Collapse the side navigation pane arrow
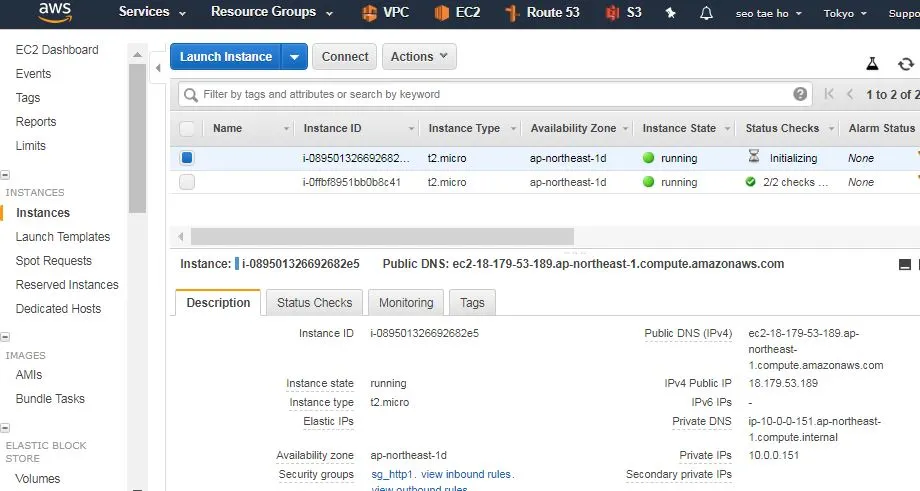The image size is (920, 491). (x=158, y=68)
